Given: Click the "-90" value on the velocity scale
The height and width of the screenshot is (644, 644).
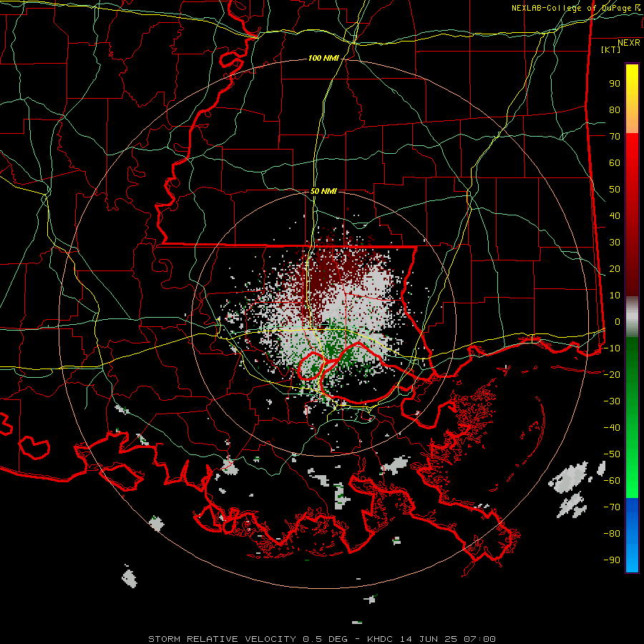Looking at the screenshot, I should [x=612, y=560].
